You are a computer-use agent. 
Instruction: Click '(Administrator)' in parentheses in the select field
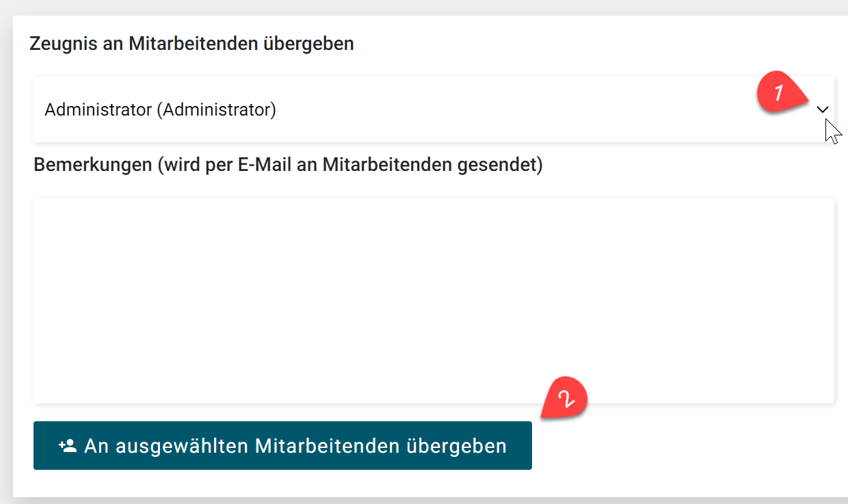click(216, 109)
